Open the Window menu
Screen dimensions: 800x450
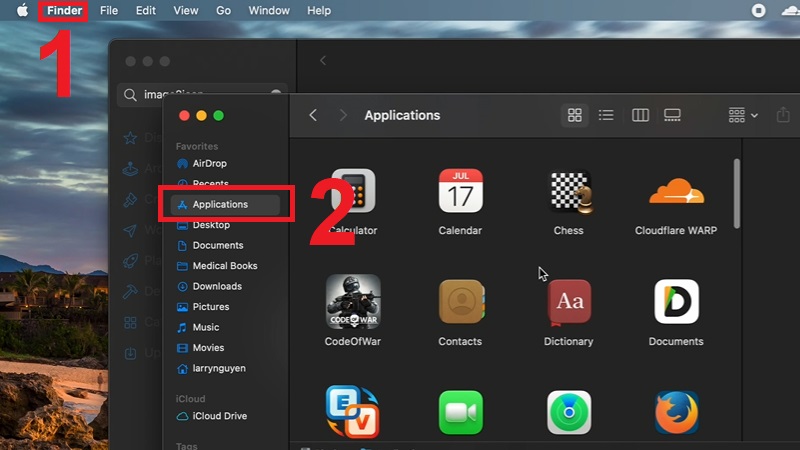(x=269, y=10)
